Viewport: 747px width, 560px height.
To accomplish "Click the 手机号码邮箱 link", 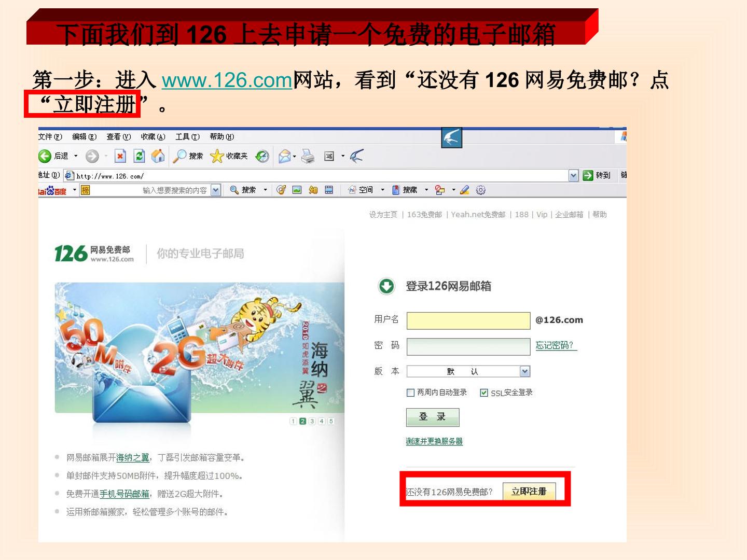I will pyautogui.click(x=125, y=494).
